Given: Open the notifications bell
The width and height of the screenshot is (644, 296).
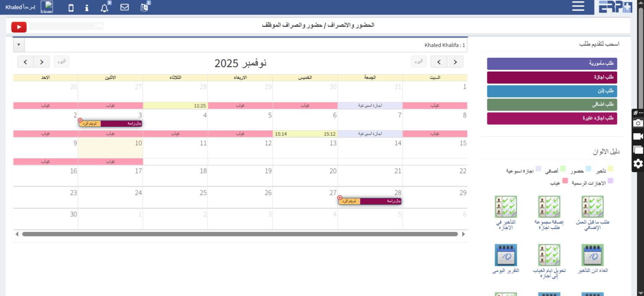Looking at the screenshot, I should point(104,8).
